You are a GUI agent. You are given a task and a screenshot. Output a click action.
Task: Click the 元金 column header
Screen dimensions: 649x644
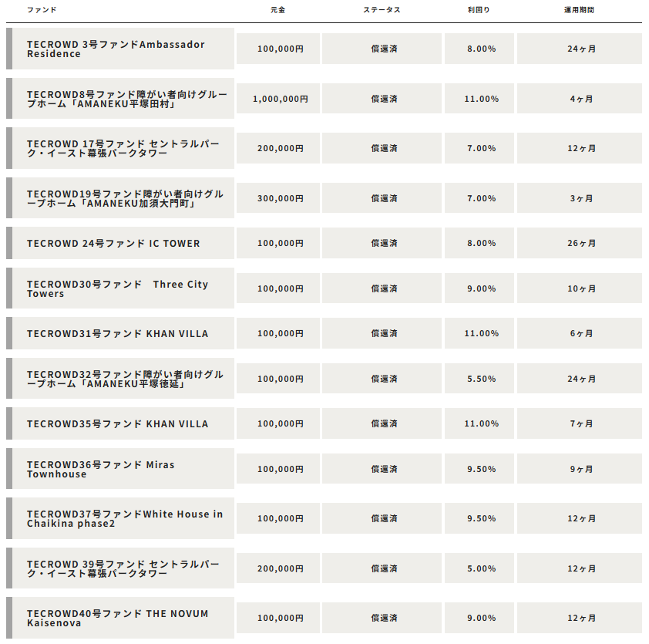(278, 10)
